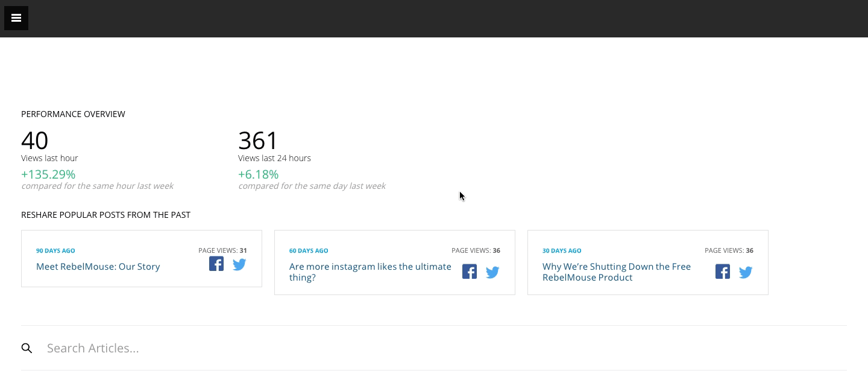Click the +135.29% change value
The height and width of the screenshot is (385, 868).
(48, 174)
